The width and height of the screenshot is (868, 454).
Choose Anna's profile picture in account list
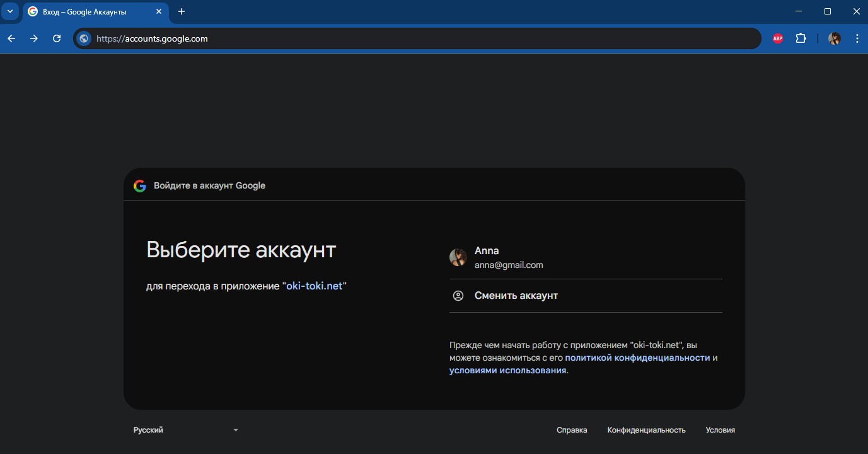coord(458,257)
